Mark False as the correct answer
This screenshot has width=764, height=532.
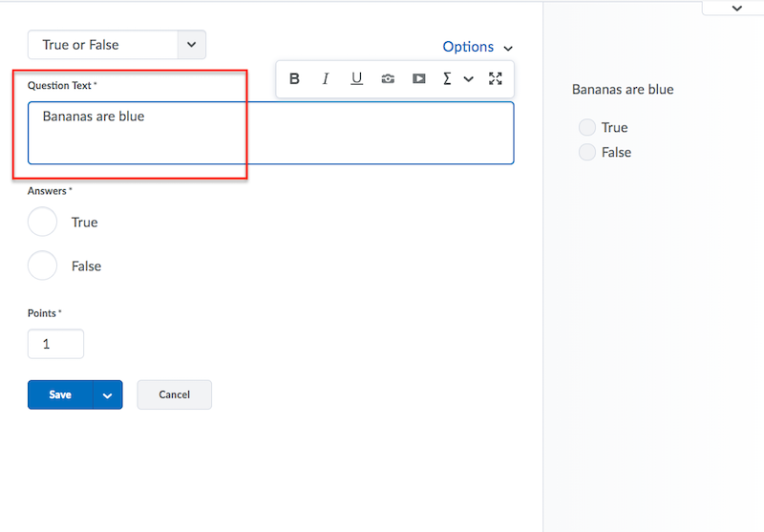(43, 266)
